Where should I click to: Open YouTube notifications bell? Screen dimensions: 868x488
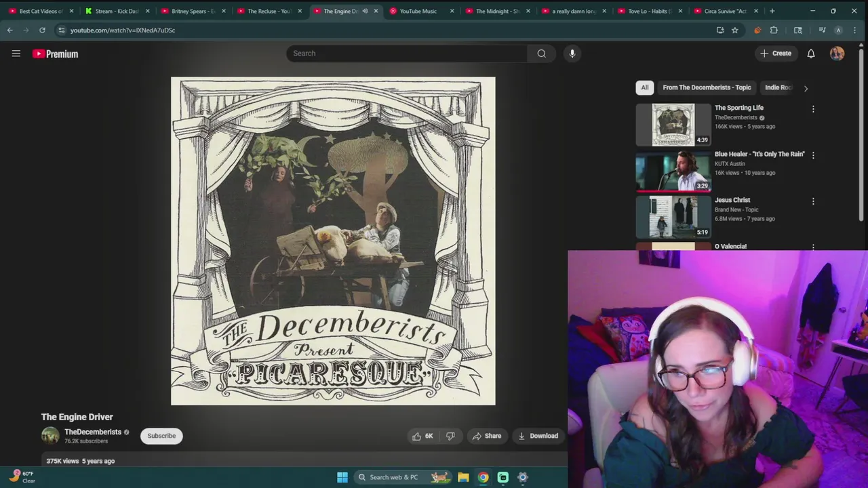tap(811, 54)
